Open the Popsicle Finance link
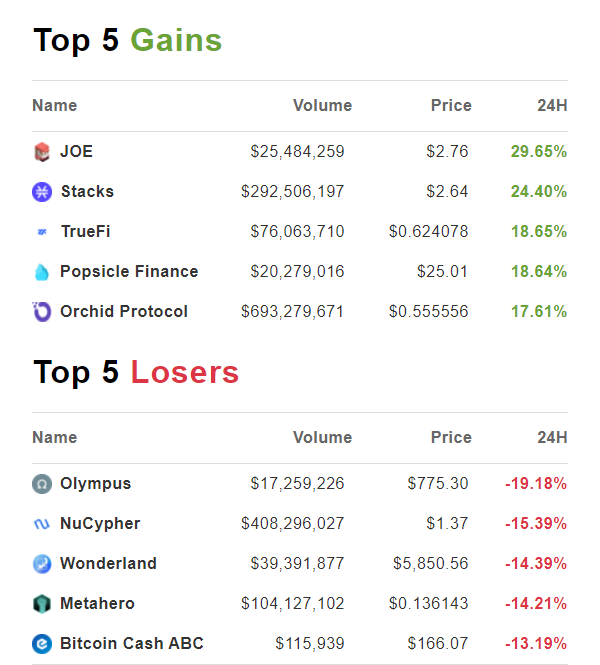Screen dimensions: 600x665 [x=129, y=272]
